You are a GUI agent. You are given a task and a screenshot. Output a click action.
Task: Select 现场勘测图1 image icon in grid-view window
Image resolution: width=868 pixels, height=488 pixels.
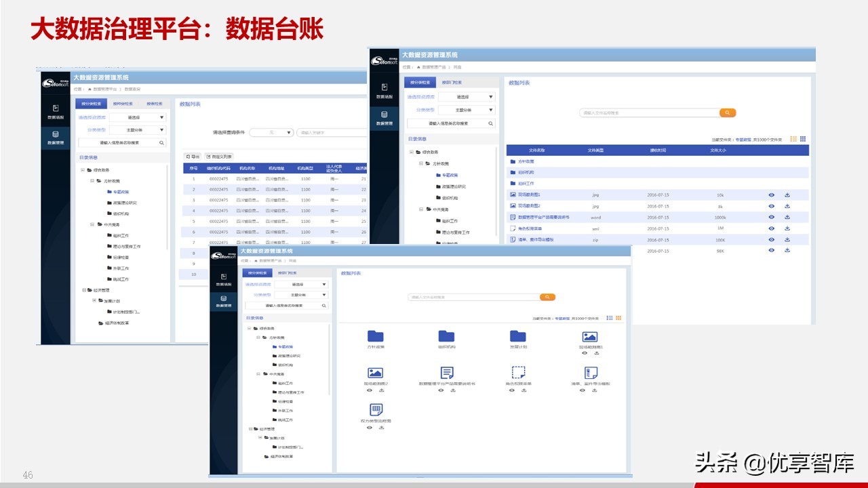(x=589, y=337)
